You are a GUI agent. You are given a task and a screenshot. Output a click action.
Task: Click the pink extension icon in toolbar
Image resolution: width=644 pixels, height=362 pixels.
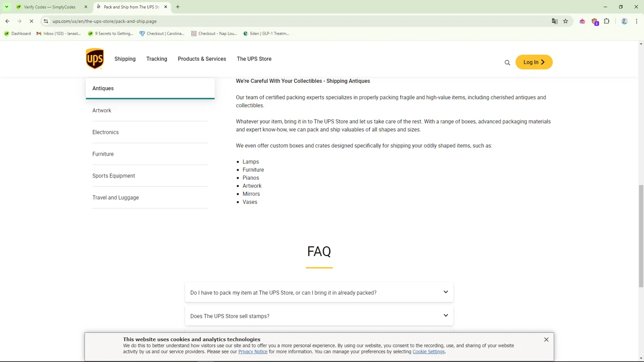(x=582, y=21)
